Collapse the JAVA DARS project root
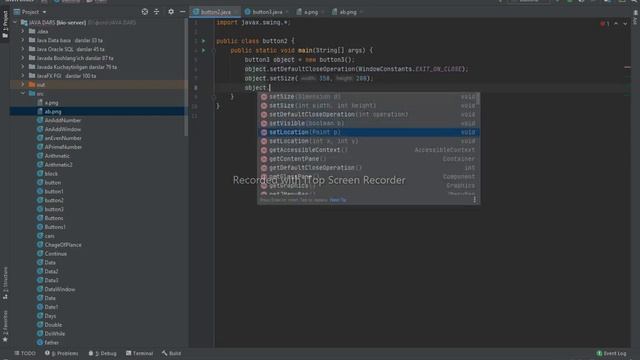 (x=15, y=22)
